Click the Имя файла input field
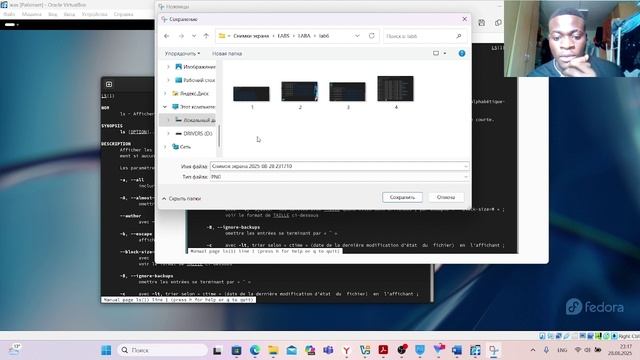 (339, 166)
